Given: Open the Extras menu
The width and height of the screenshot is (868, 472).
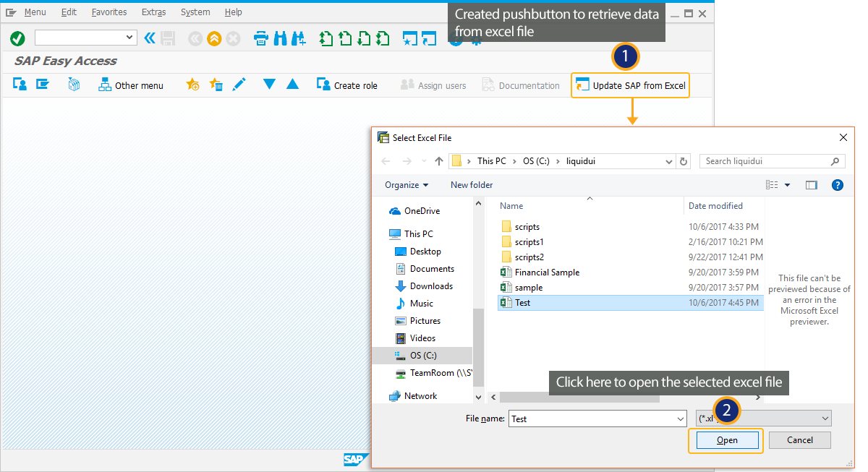Looking at the screenshot, I should [153, 12].
